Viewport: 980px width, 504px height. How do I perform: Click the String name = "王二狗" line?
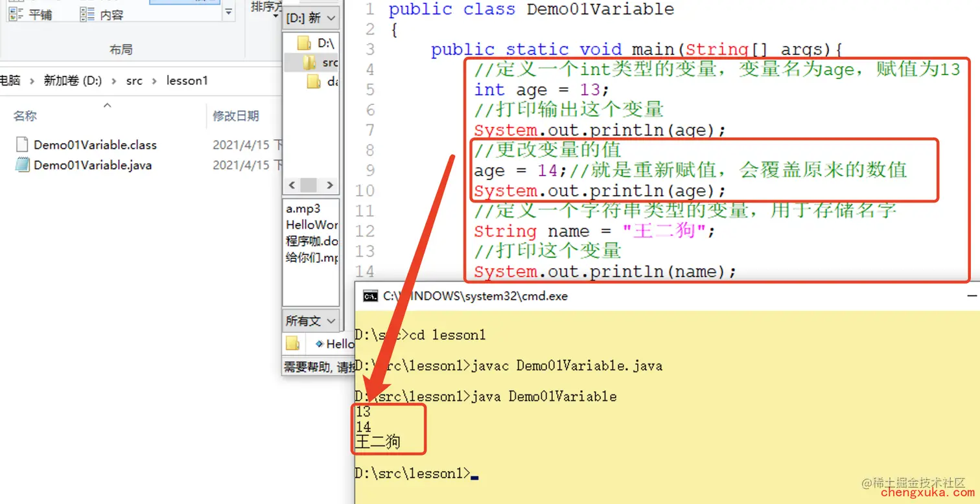(594, 231)
